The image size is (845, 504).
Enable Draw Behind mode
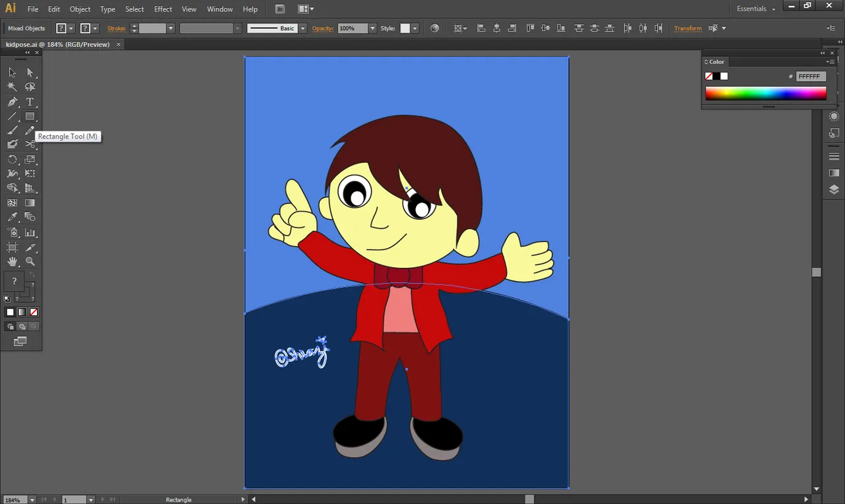click(x=22, y=327)
